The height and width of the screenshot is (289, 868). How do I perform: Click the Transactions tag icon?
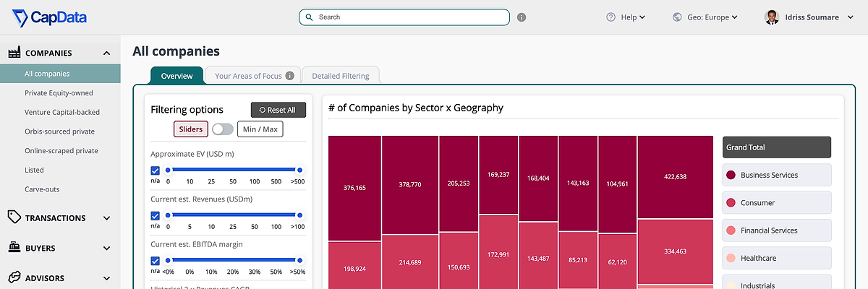pyautogui.click(x=14, y=217)
